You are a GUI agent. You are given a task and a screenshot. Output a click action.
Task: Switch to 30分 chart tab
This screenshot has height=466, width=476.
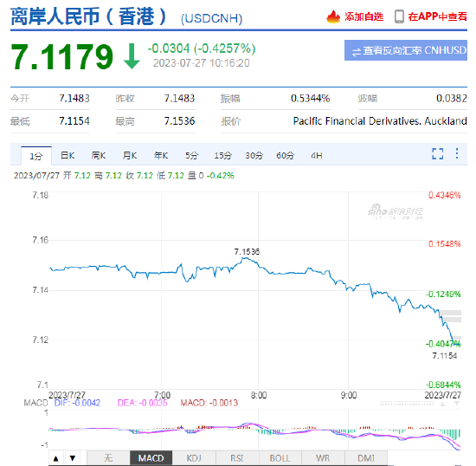pyautogui.click(x=254, y=156)
